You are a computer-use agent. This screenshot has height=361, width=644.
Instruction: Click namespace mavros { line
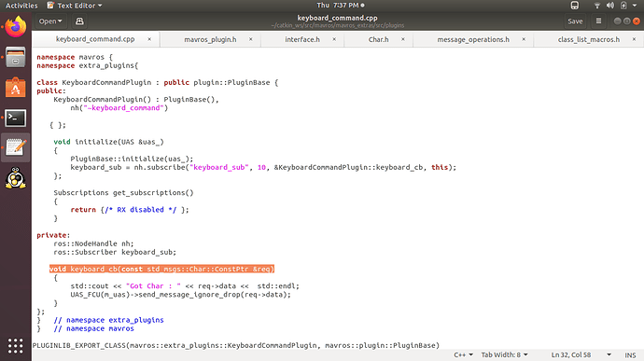pos(75,57)
